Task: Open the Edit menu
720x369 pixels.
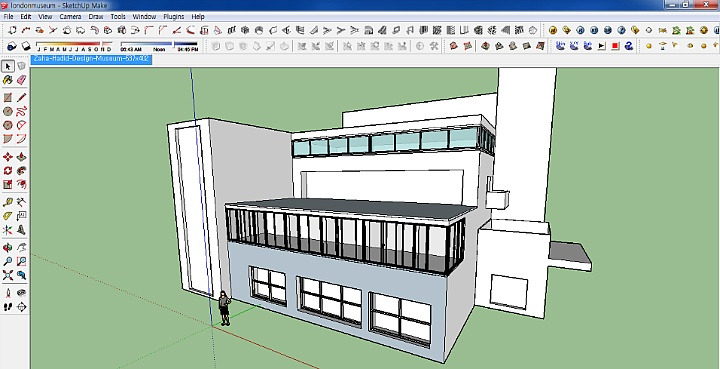Action: click(26, 17)
